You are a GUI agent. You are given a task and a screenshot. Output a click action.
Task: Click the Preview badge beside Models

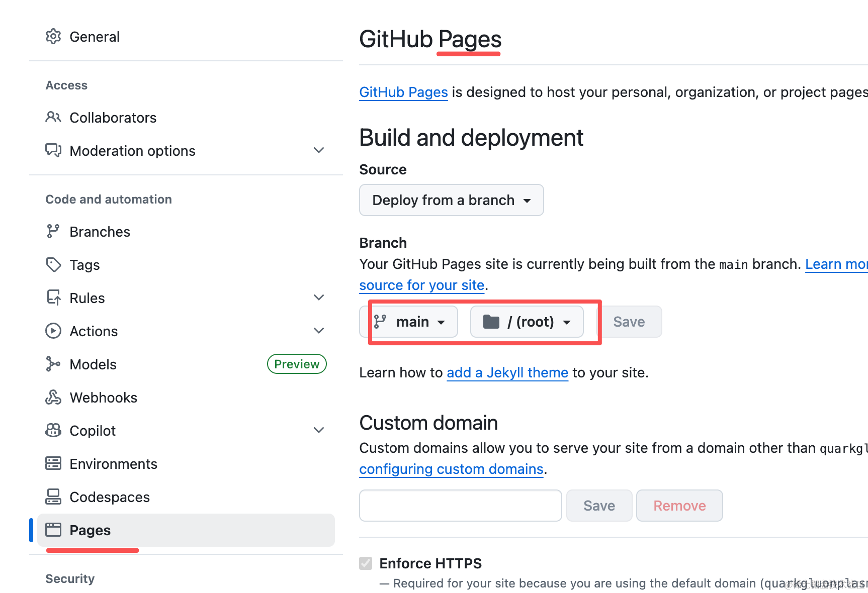[x=297, y=364]
